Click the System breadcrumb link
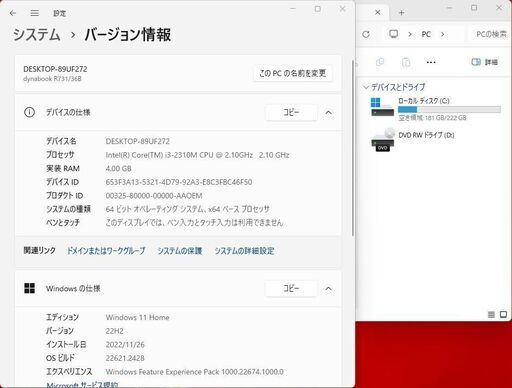The height and width of the screenshot is (388, 512). point(37,35)
